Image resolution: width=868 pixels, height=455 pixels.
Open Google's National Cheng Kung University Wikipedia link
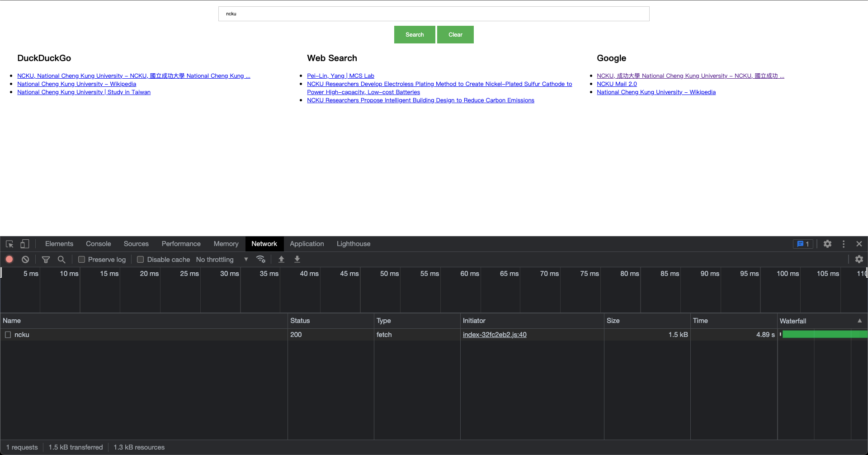[656, 92]
